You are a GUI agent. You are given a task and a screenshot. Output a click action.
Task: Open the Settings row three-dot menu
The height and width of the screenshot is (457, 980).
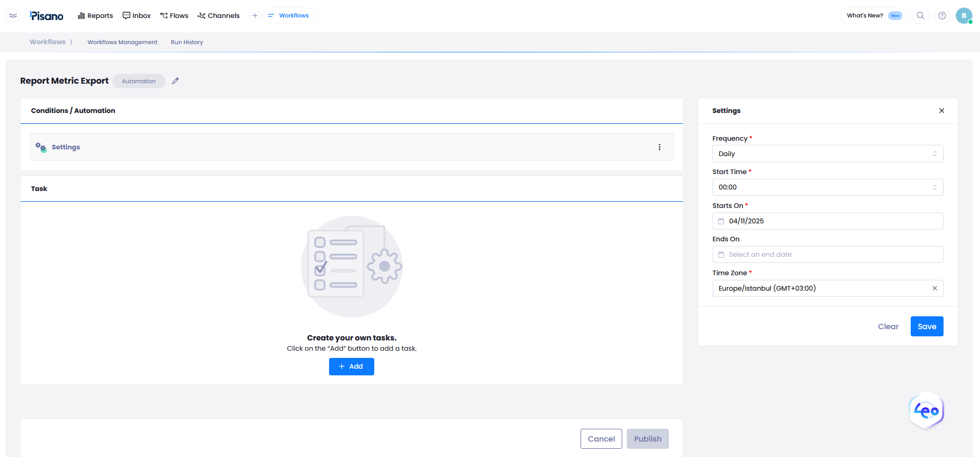(x=659, y=147)
